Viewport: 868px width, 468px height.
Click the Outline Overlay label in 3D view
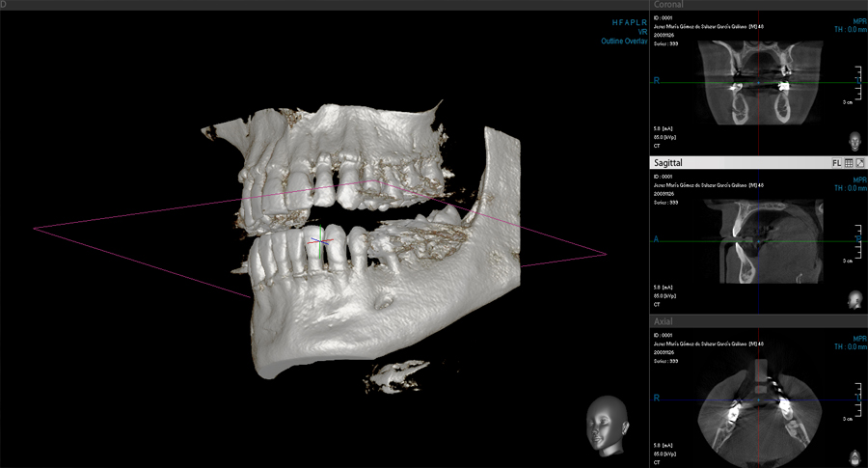[x=624, y=41]
